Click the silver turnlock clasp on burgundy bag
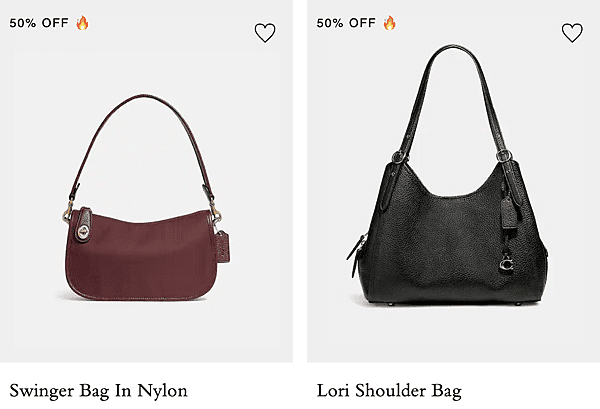 pos(83,232)
